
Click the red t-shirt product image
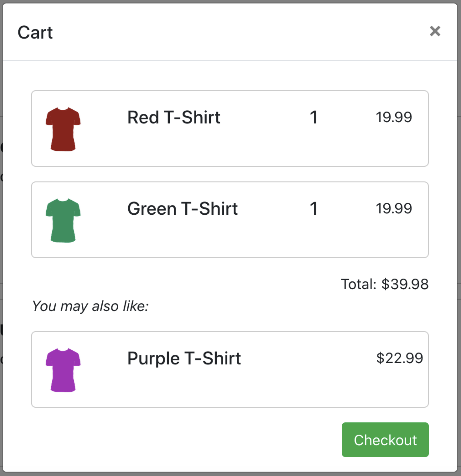click(63, 129)
